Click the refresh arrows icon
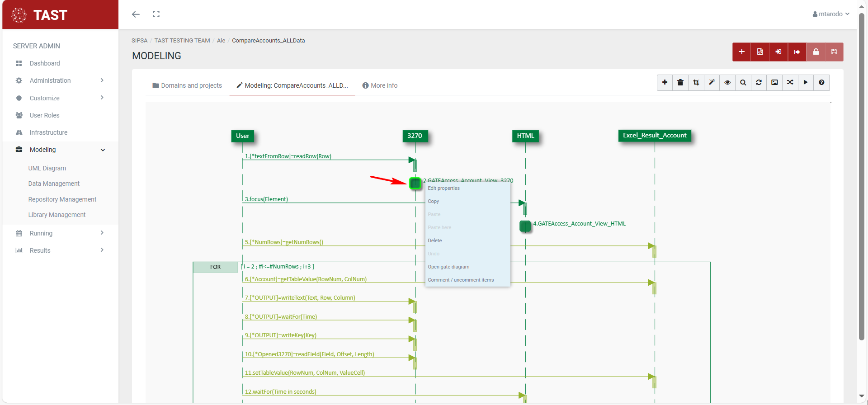The image size is (868, 405). pos(759,83)
